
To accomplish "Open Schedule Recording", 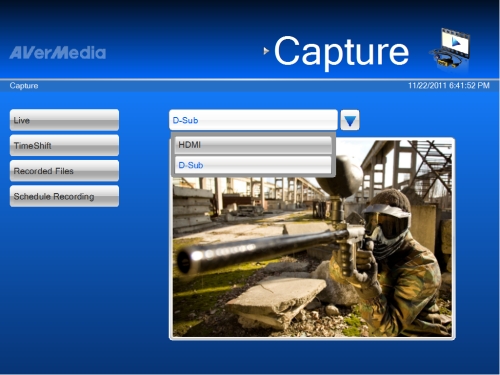I will click(x=64, y=196).
